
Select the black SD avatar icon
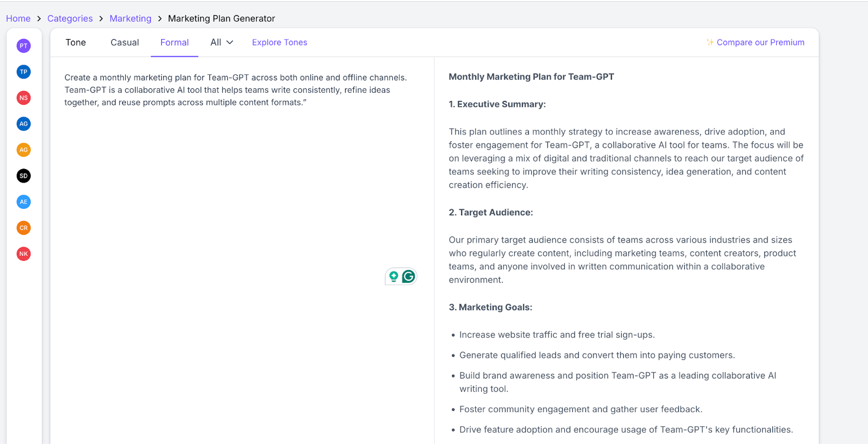(x=23, y=176)
